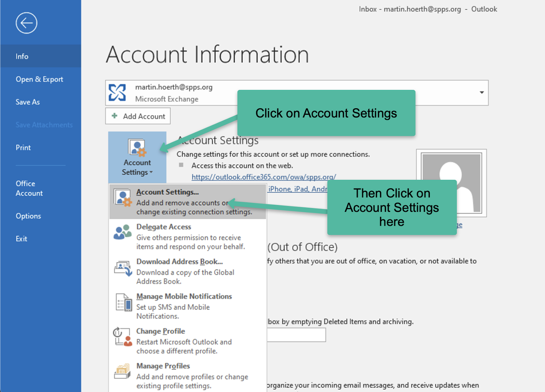545x392 pixels.
Task: Click the Account Settings menu entry icon
Action: click(x=123, y=198)
